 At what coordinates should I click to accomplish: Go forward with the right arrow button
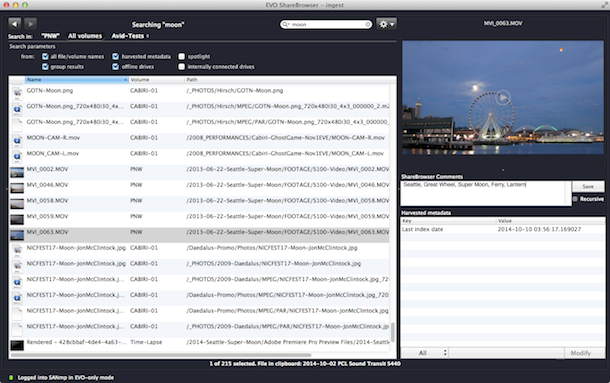coord(30,24)
